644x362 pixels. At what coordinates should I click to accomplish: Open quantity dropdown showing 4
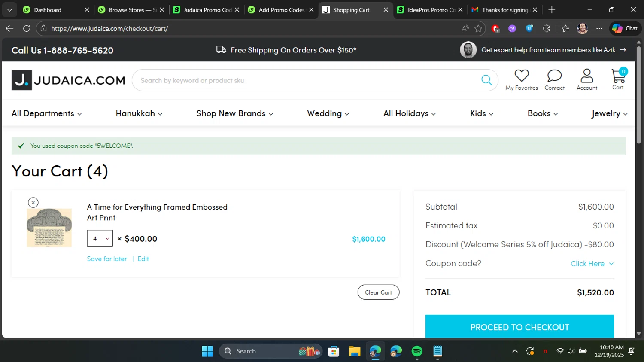click(x=100, y=238)
